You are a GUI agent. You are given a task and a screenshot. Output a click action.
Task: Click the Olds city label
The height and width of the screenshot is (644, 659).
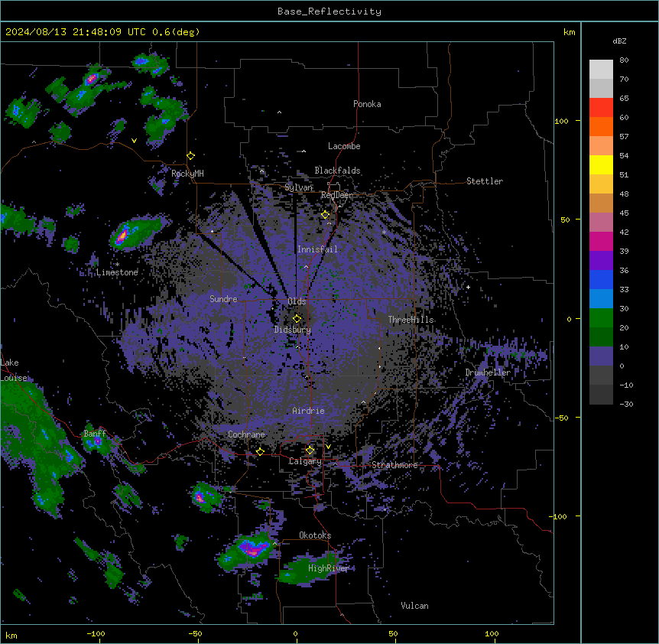(297, 301)
